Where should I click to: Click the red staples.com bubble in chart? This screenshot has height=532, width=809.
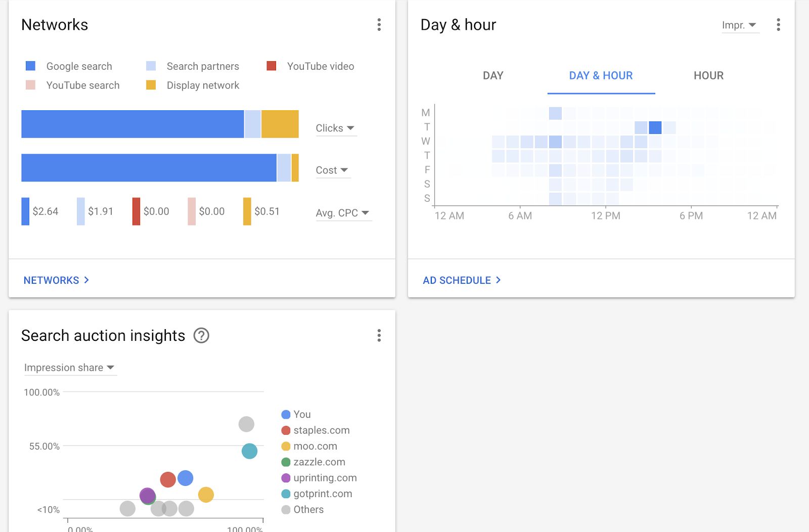[x=168, y=479]
